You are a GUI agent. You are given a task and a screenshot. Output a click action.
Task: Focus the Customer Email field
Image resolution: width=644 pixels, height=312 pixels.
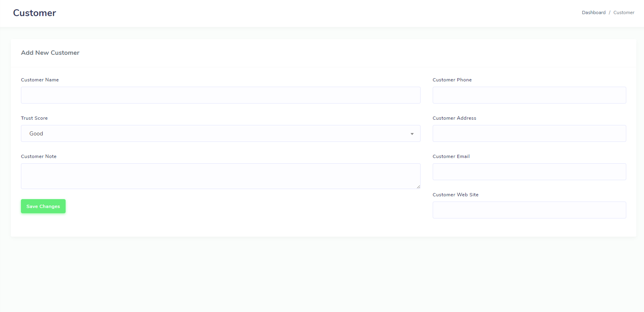[x=529, y=172]
